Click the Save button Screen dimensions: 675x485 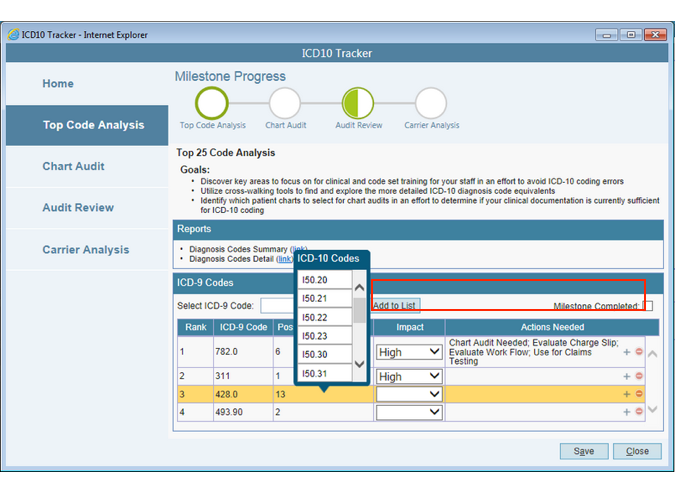tap(584, 451)
